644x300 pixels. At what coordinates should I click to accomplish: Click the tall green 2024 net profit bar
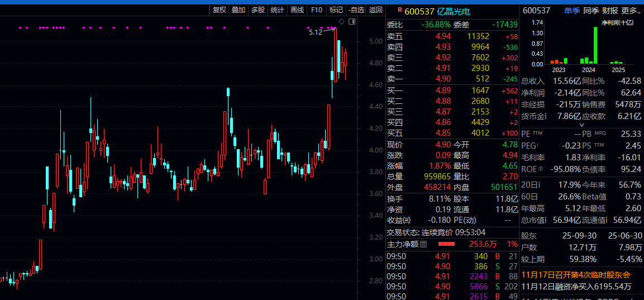click(595, 45)
